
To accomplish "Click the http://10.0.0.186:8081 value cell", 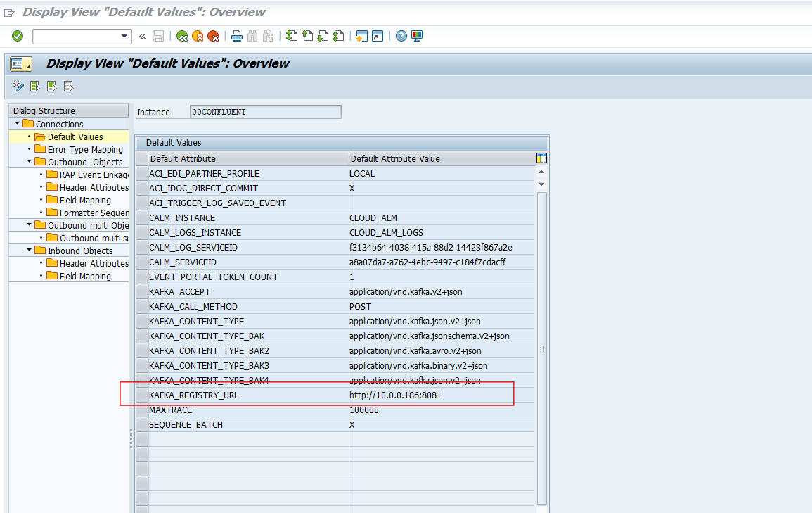I will 442,395.
